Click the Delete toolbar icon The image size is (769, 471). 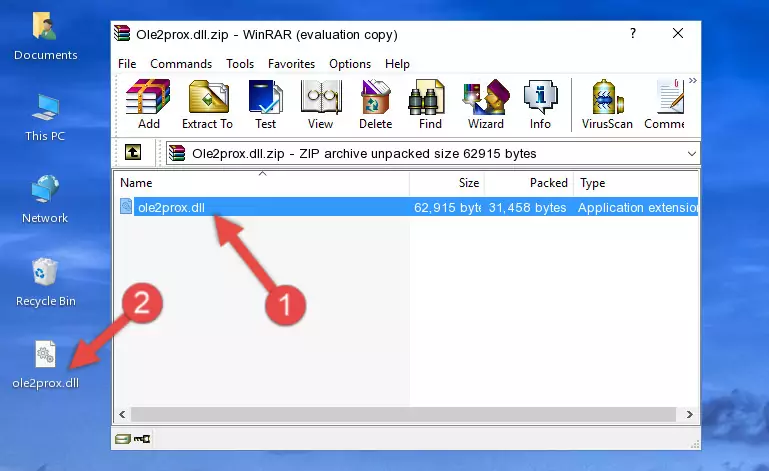(x=375, y=105)
